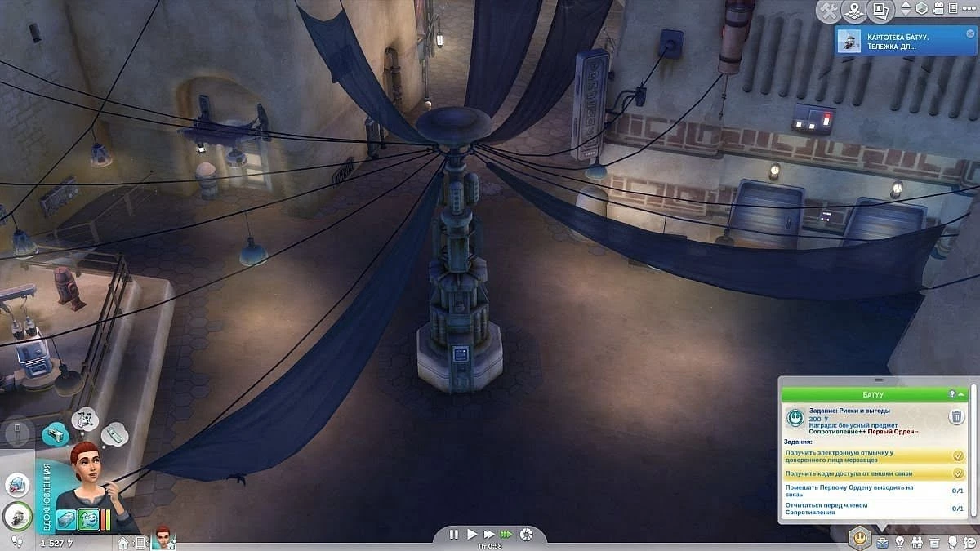Open the Batuu Resistance hexagon tab
Viewport: 980px width, 551px height.
point(859,538)
